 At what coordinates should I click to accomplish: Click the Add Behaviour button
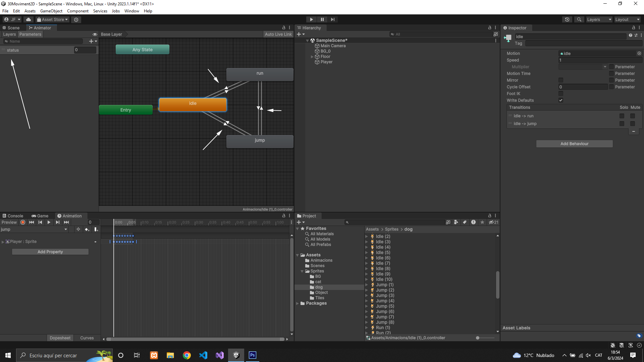click(x=574, y=144)
